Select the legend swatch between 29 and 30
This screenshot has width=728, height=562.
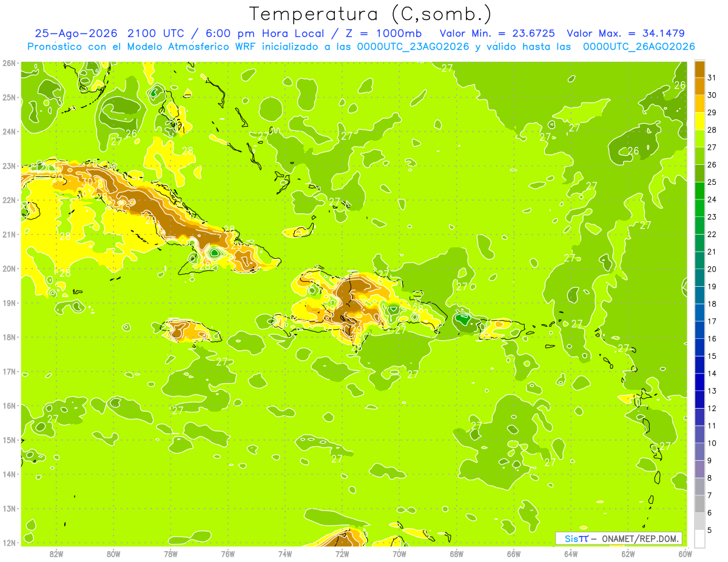click(x=700, y=104)
